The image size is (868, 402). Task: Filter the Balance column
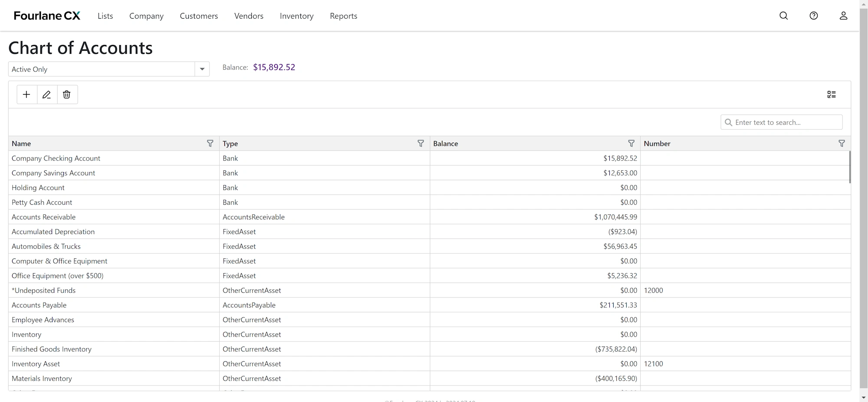[x=631, y=144]
